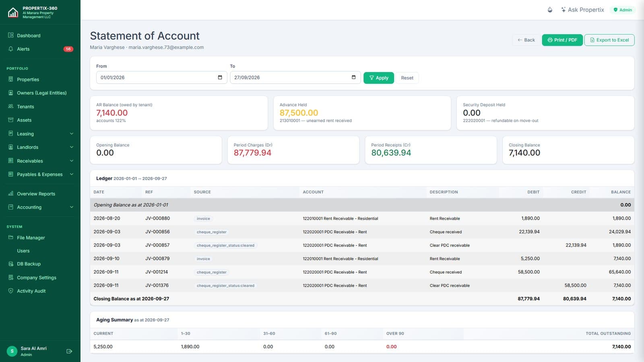Open the alerts count badge 56
Viewport: 644px width, 362px height.
point(68,49)
